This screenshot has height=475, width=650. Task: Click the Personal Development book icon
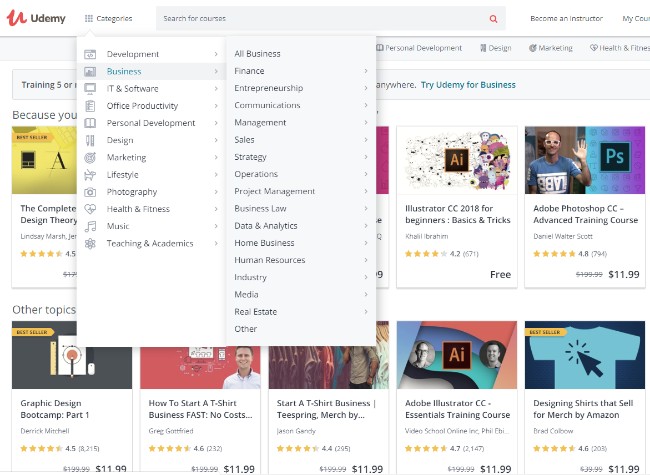point(90,123)
